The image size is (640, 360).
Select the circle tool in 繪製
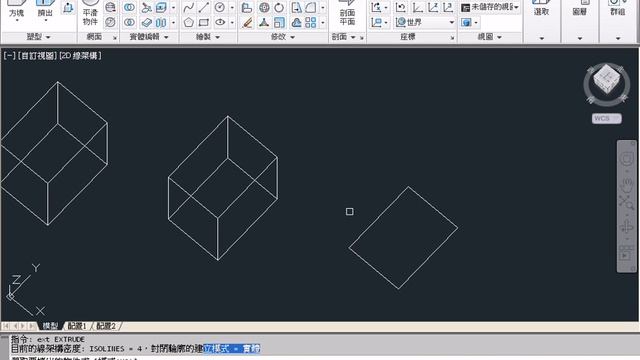[220, 7]
